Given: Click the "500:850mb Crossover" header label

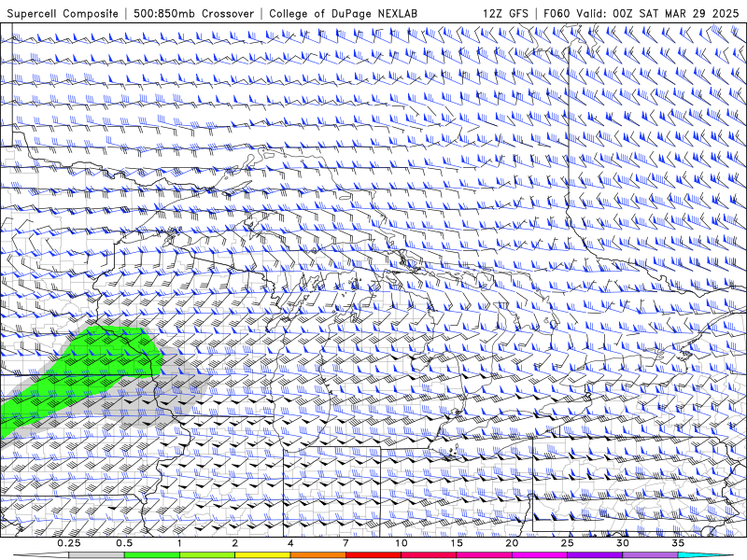Looking at the screenshot, I should (x=193, y=14).
